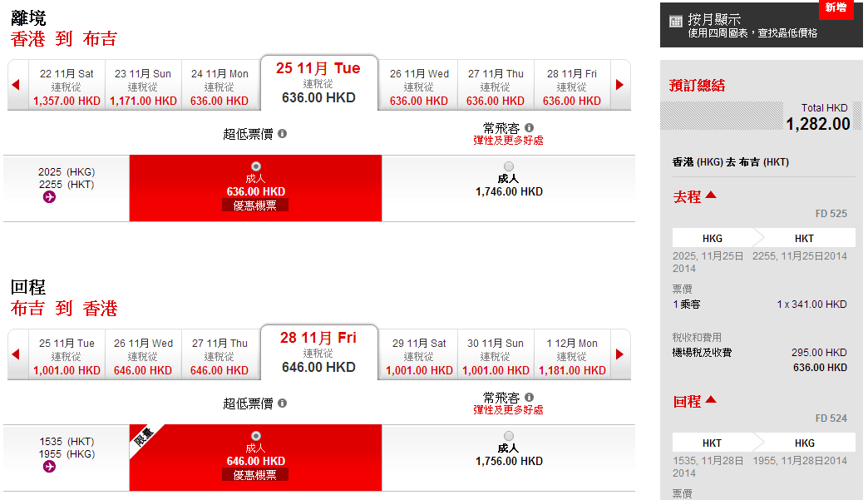This screenshot has width=868, height=500.
Task: Show later departure dates with right arrow
Action: click(619, 85)
